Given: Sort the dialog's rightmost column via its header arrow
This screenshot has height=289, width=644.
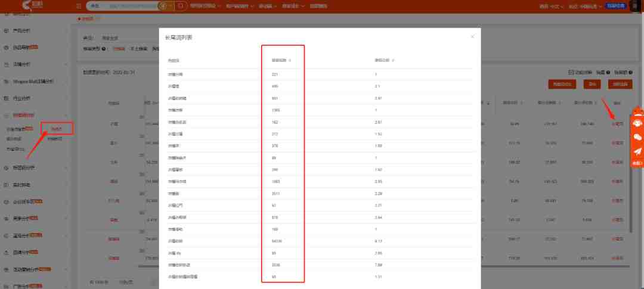Looking at the screenshot, I should [x=393, y=60].
